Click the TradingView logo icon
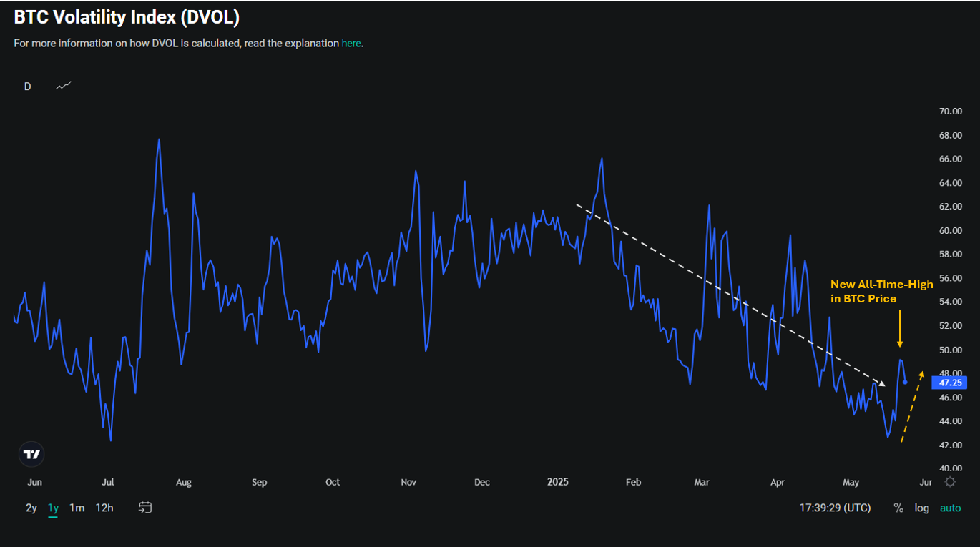The image size is (980, 547). tap(31, 454)
